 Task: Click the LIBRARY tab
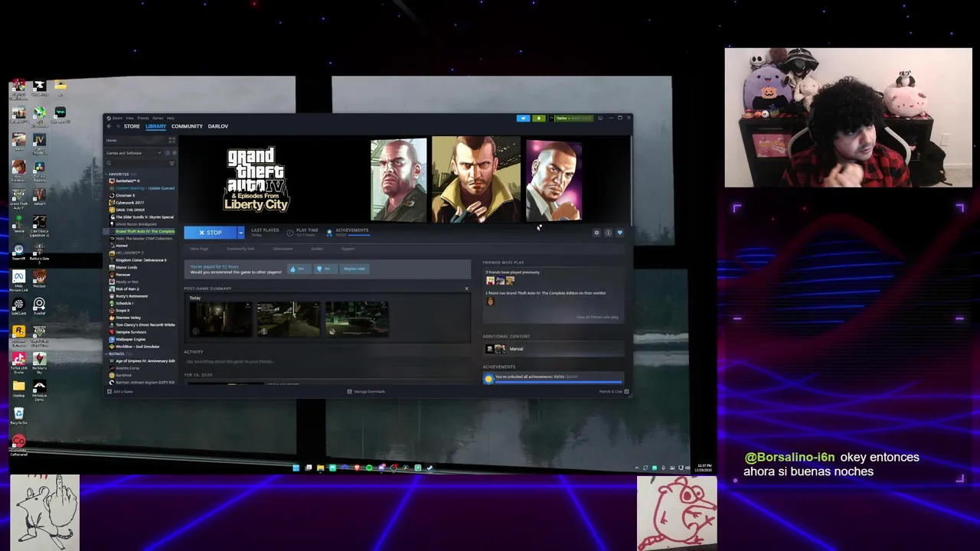coord(155,126)
